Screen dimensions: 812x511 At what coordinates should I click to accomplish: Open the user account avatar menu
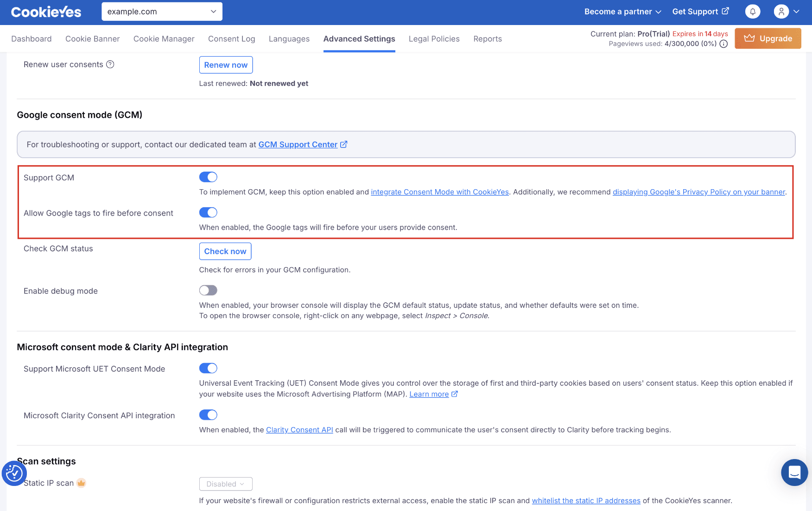coord(781,12)
